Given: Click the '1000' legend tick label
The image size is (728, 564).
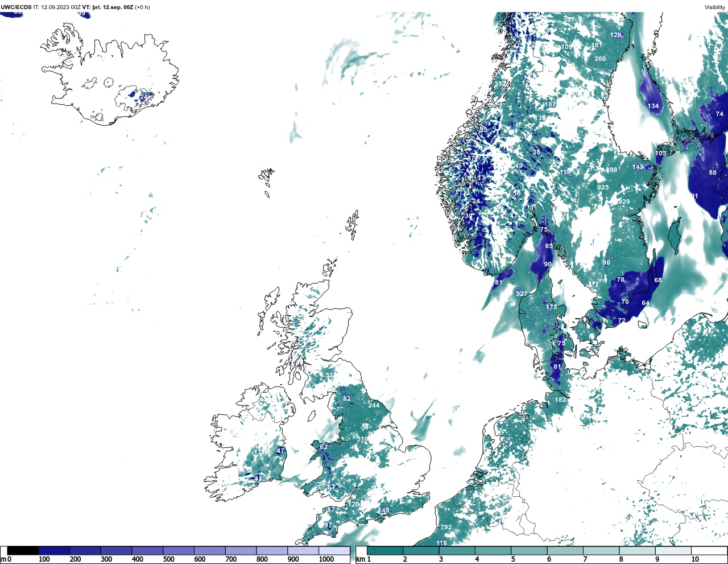Looking at the screenshot, I should 326,559.
